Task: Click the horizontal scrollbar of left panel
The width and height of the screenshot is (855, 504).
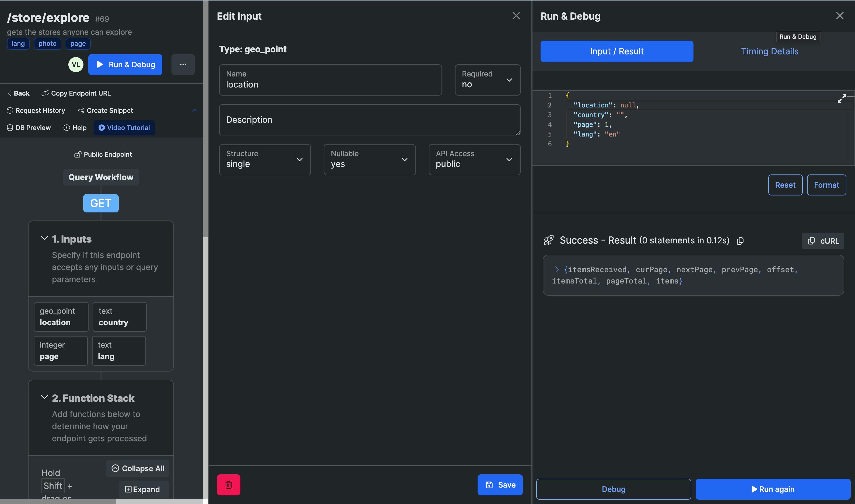Action: click(58, 501)
